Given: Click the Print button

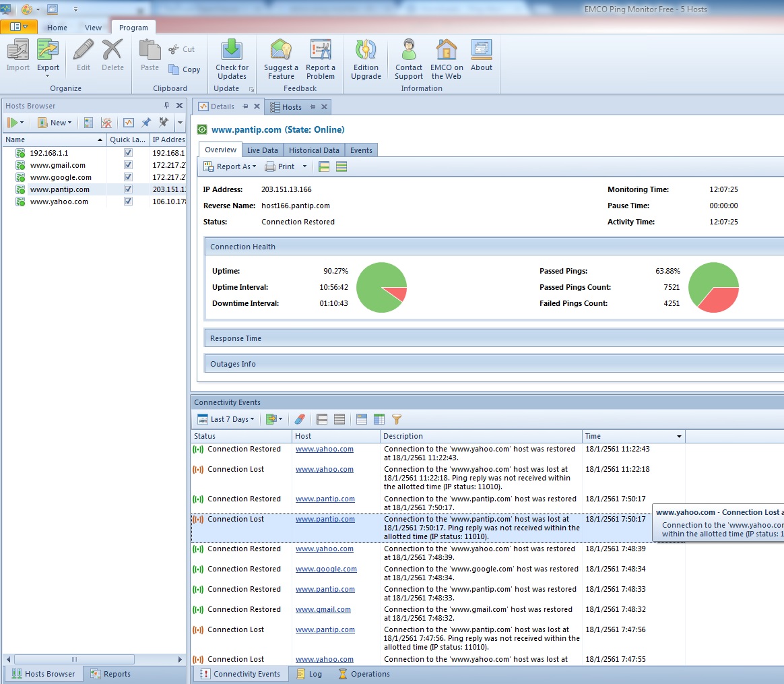Looking at the screenshot, I should point(280,166).
